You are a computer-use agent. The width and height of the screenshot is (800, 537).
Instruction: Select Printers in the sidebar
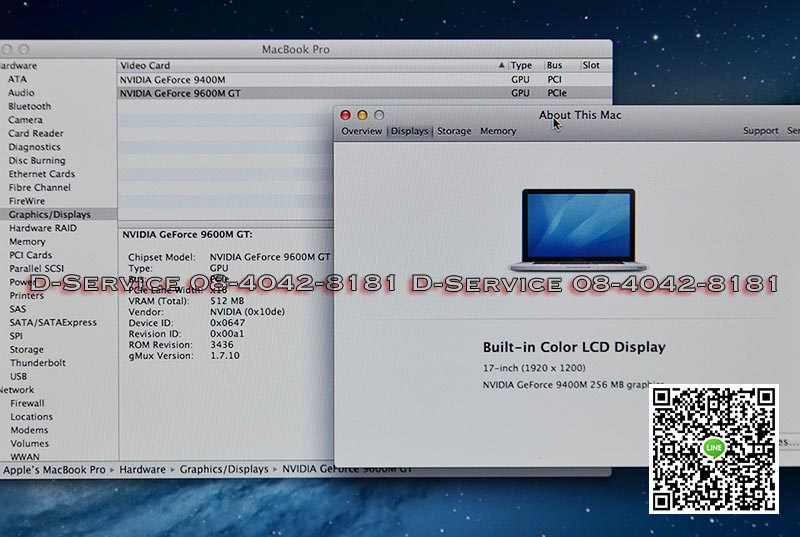coord(27,295)
